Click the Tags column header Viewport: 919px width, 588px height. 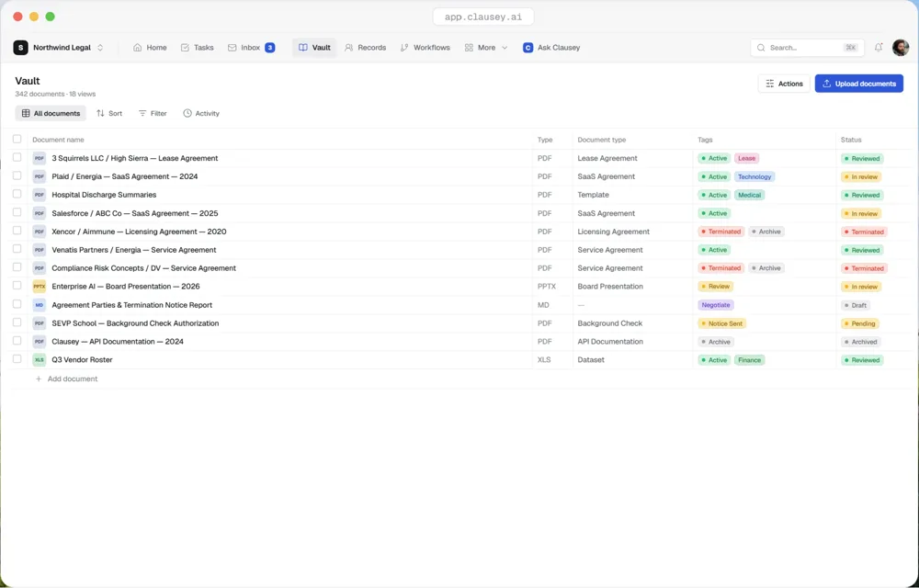click(x=705, y=140)
